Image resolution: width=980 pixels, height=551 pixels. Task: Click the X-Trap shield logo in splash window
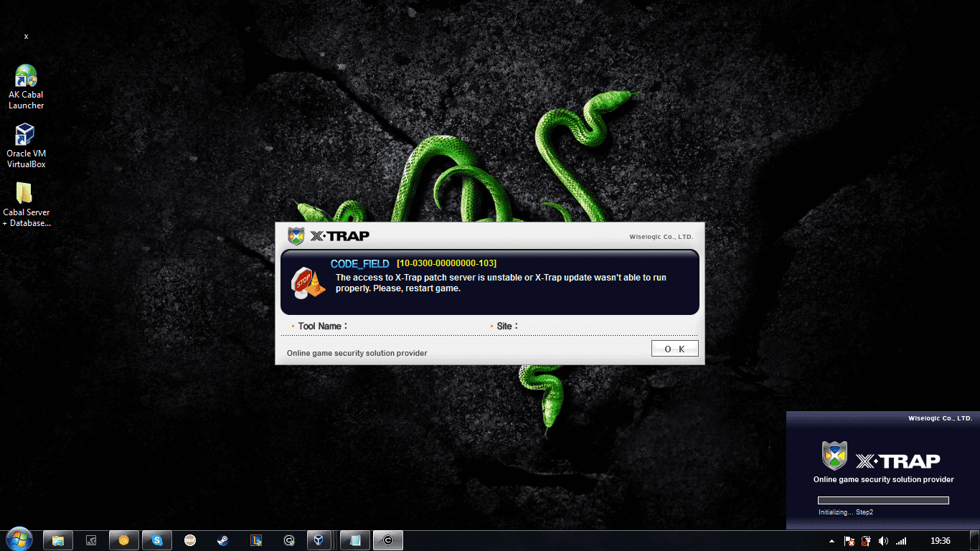pos(834,456)
